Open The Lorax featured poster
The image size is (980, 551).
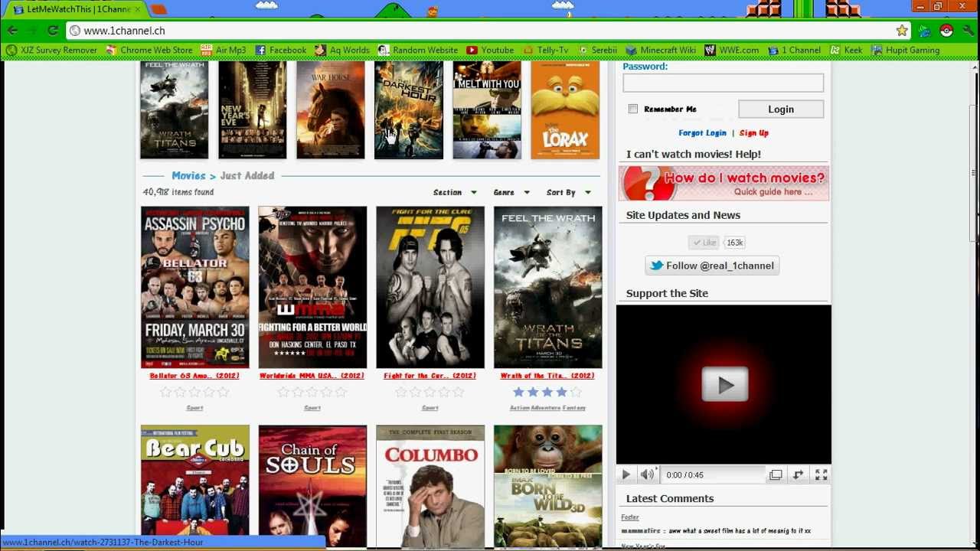[x=565, y=110]
